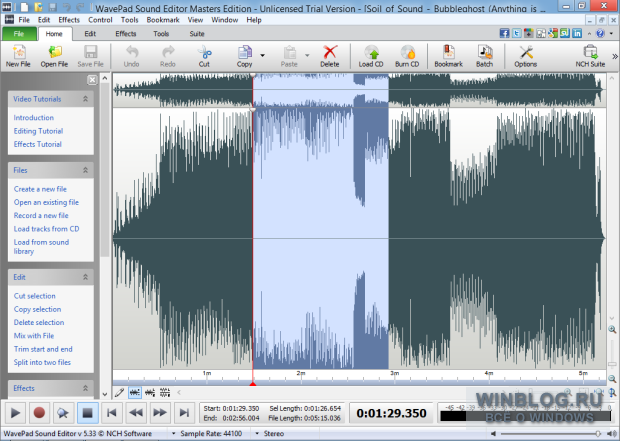
Task: Toggle the third waveform view mode icon
Action: point(165,392)
